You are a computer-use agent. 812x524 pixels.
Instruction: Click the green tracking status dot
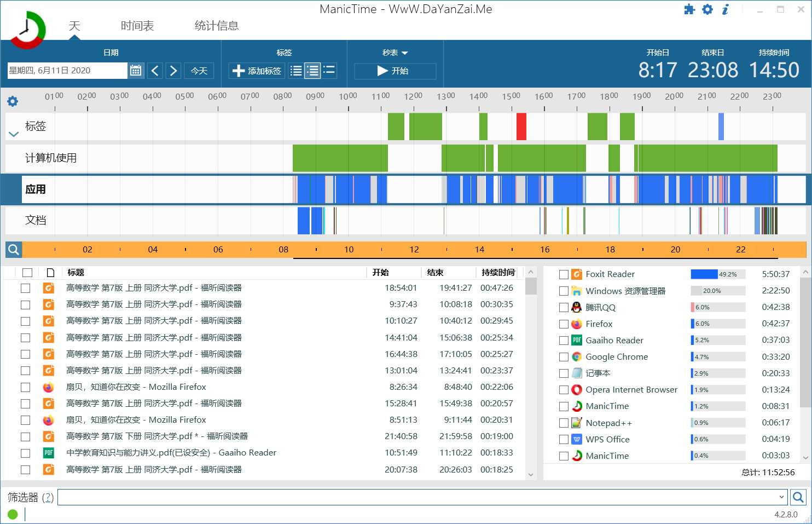(x=13, y=514)
